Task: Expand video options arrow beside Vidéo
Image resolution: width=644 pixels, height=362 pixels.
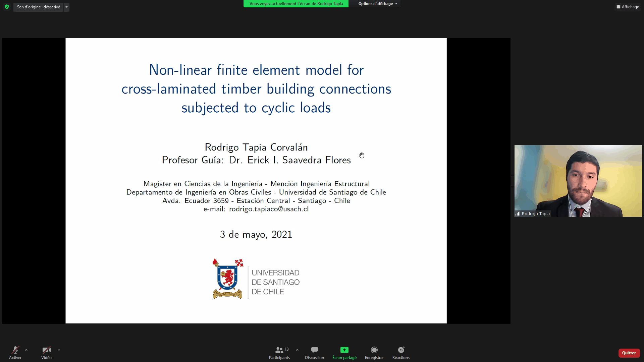Action: 59,350
